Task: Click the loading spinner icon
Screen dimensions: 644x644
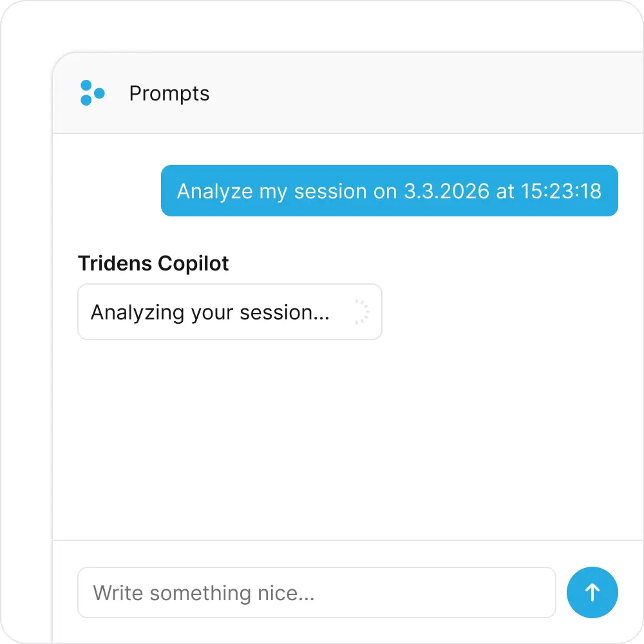Action: pos(361,312)
